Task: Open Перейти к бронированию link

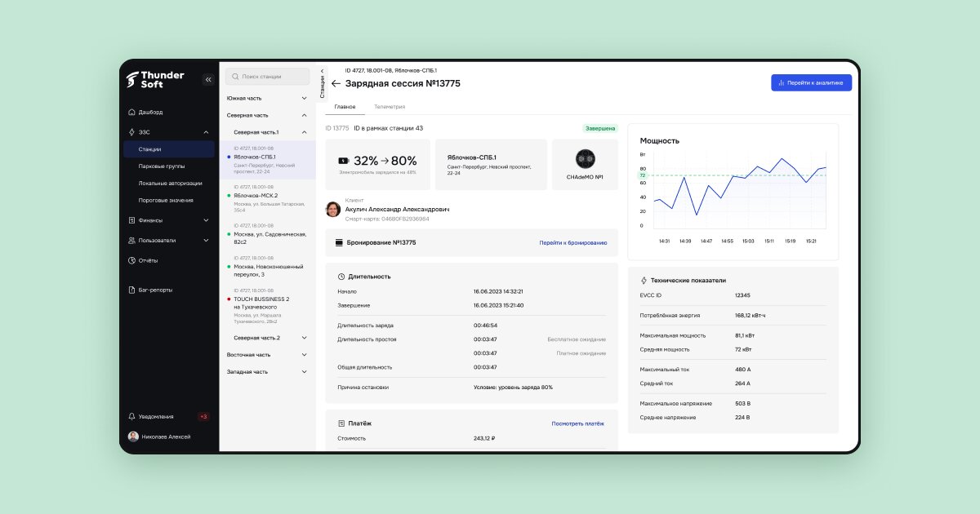Action: [x=572, y=242]
